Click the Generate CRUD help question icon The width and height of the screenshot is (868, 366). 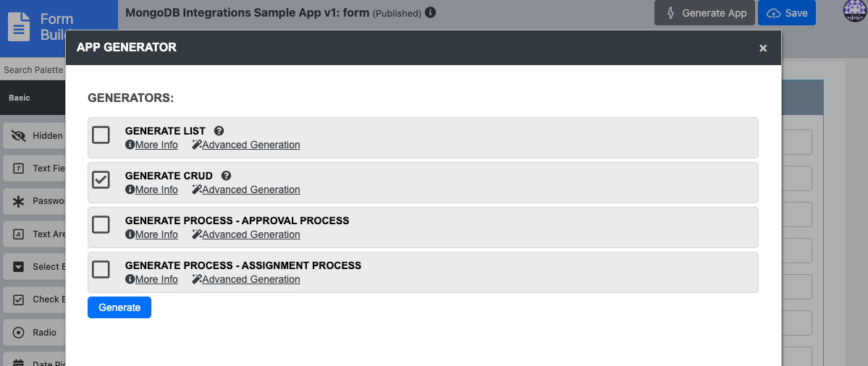[227, 176]
